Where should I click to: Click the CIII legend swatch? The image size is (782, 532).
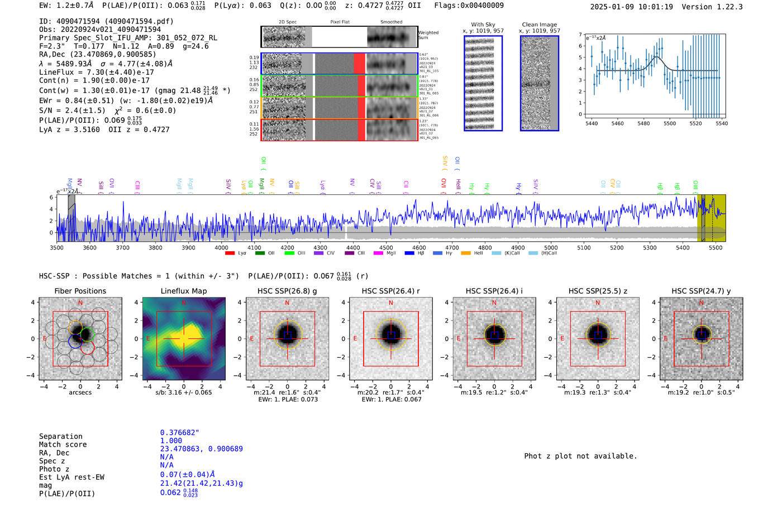(350, 253)
